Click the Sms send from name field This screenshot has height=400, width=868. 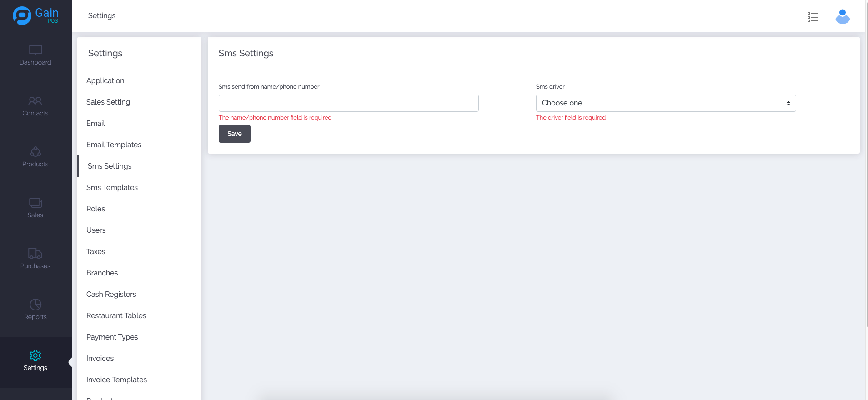click(348, 103)
